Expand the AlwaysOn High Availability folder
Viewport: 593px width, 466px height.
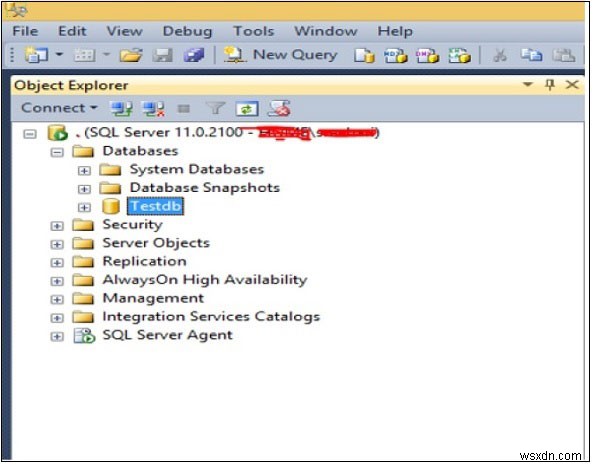point(57,281)
